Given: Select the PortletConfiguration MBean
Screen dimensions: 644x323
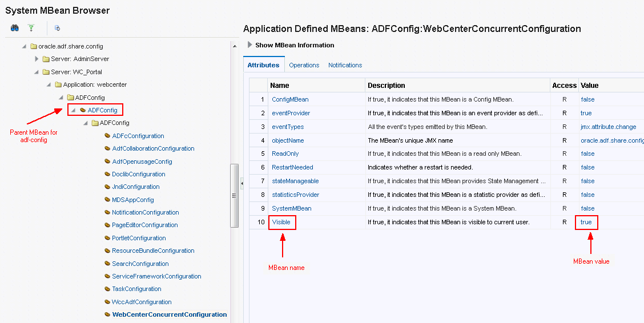Looking at the screenshot, I should pyautogui.click(x=139, y=238).
